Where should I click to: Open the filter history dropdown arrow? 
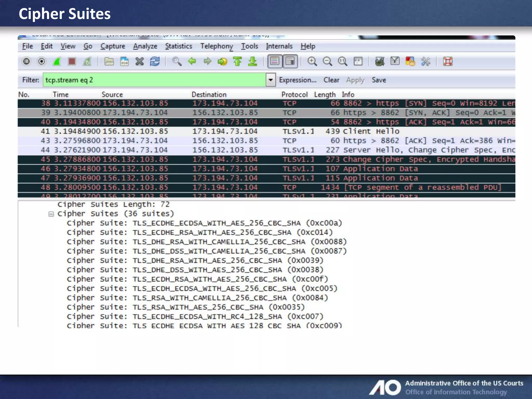[270, 80]
